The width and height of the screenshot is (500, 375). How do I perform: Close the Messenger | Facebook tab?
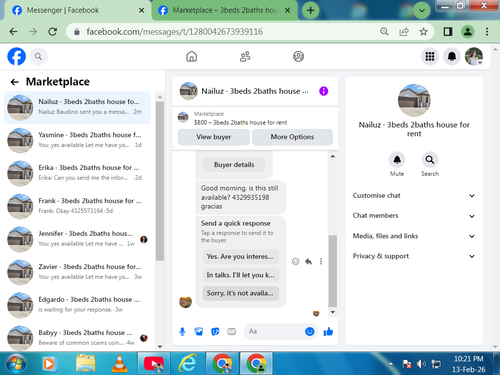(142, 10)
